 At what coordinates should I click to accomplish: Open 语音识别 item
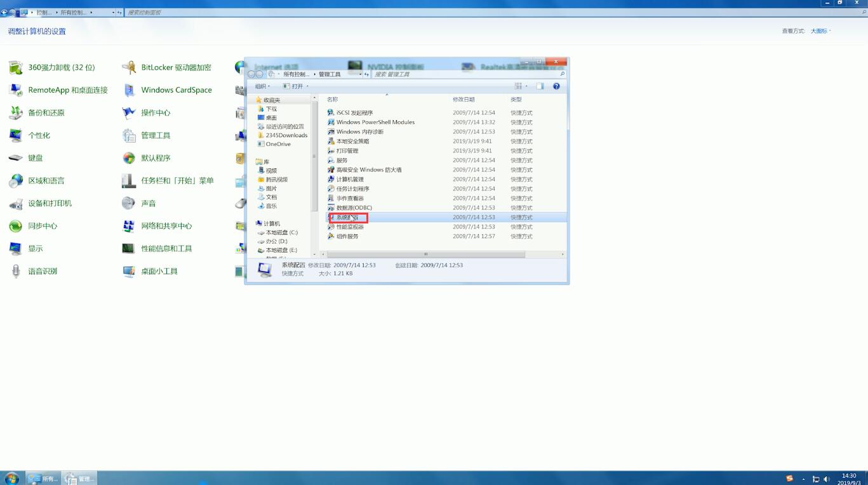[x=33, y=271]
